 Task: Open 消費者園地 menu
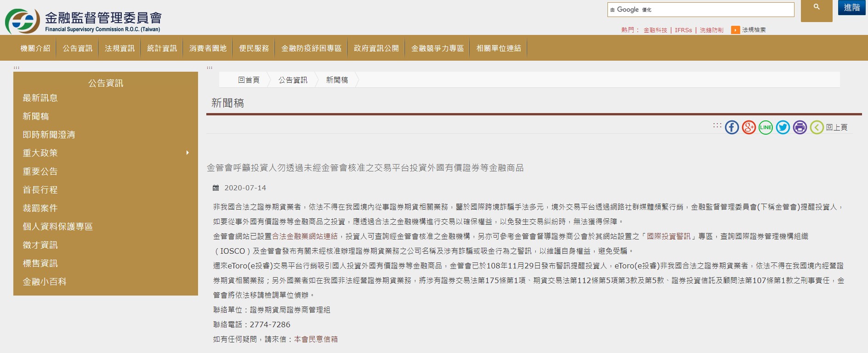[x=208, y=48]
